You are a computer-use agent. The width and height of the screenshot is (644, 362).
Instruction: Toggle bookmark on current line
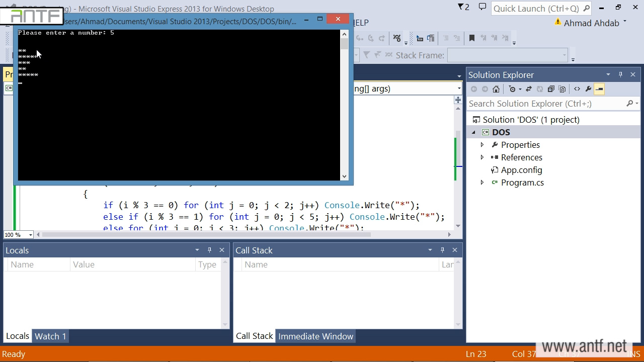click(472, 38)
